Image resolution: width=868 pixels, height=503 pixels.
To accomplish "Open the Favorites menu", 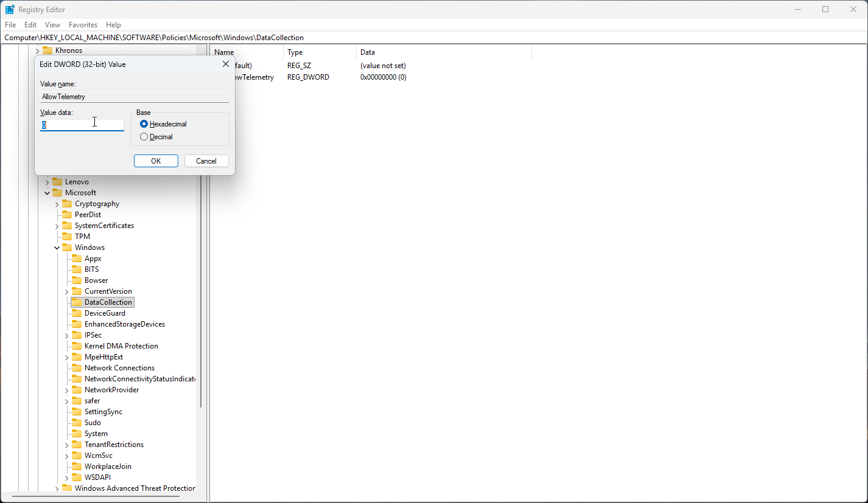I will pyautogui.click(x=83, y=25).
